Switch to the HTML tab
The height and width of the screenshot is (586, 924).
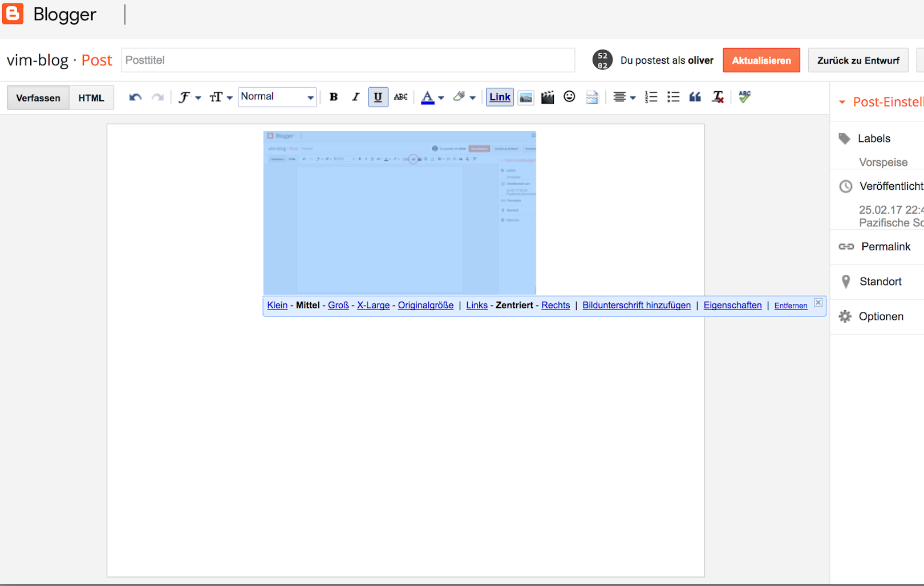pyautogui.click(x=91, y=98)
